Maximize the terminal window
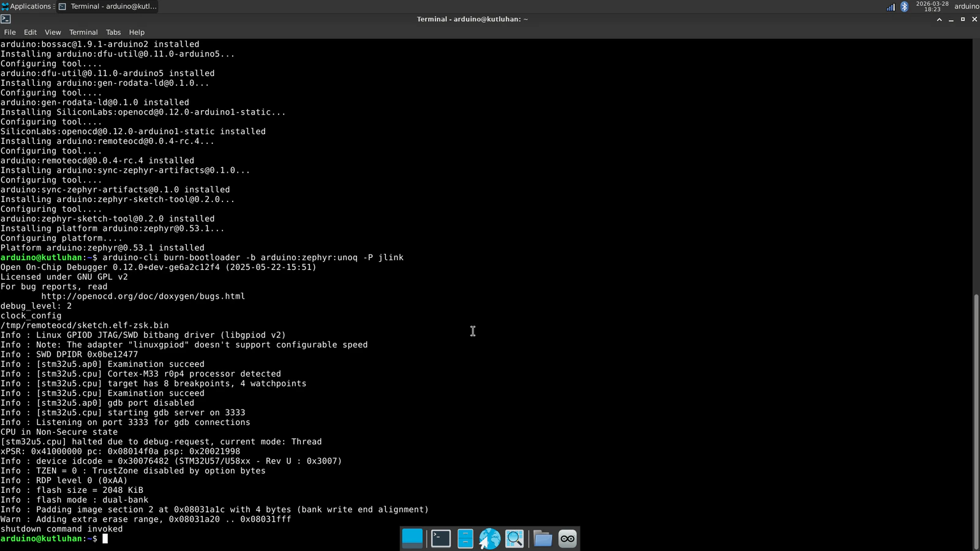The width and height of the screenshot is (980, 551). [963, 20]
